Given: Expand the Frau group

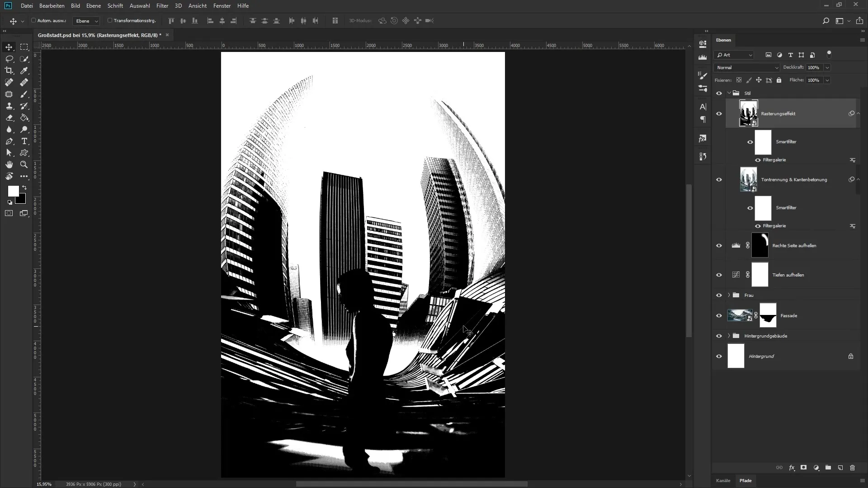Looking at the screenshot, I should [729, 295].
